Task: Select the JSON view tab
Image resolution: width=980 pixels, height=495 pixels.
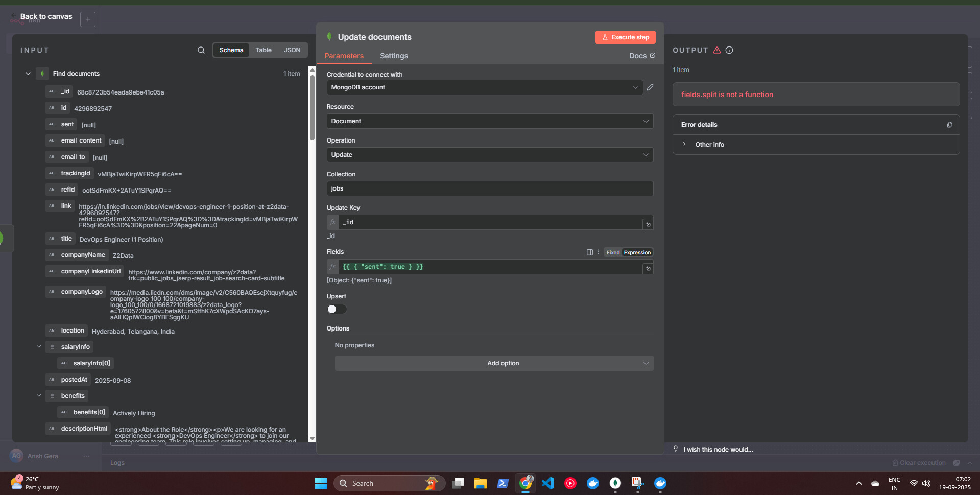Action: (292, 50)
